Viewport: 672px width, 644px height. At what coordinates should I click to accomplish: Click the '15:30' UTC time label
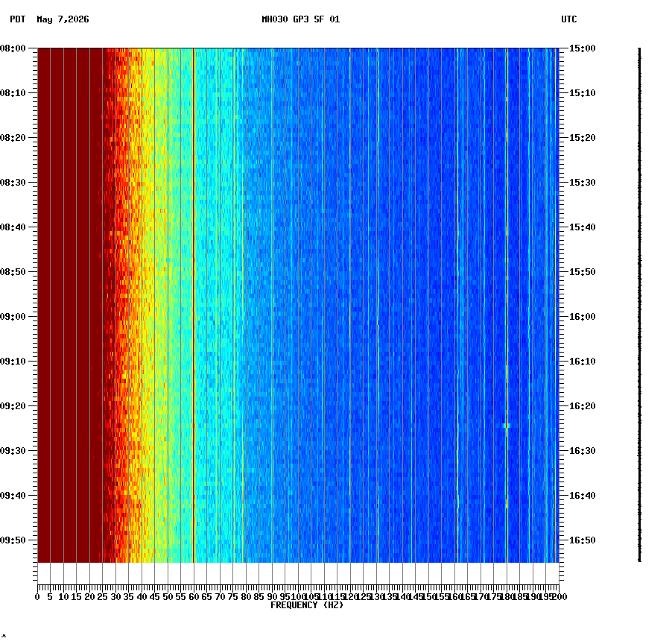coord(583,183)
